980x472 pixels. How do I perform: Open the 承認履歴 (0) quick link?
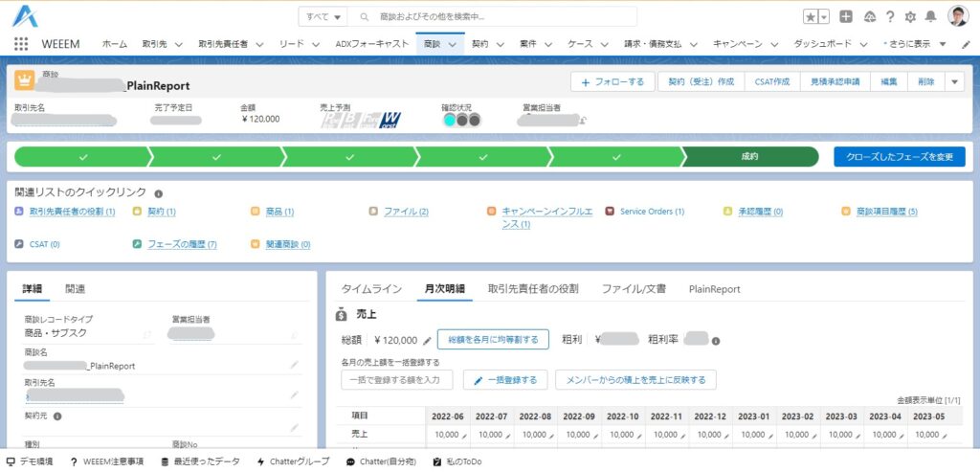pos(760,212)
